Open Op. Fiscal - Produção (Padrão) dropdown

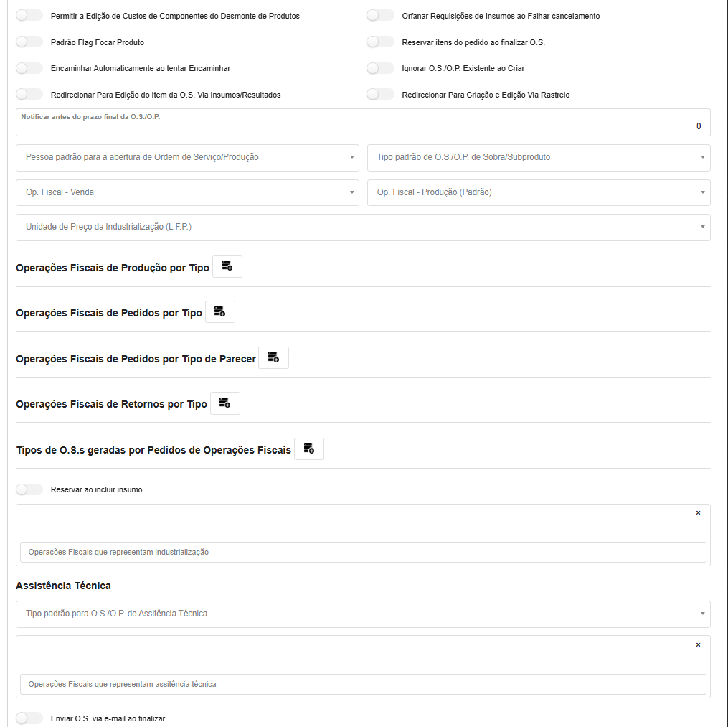pyautogui.click(x=539, y=192)
